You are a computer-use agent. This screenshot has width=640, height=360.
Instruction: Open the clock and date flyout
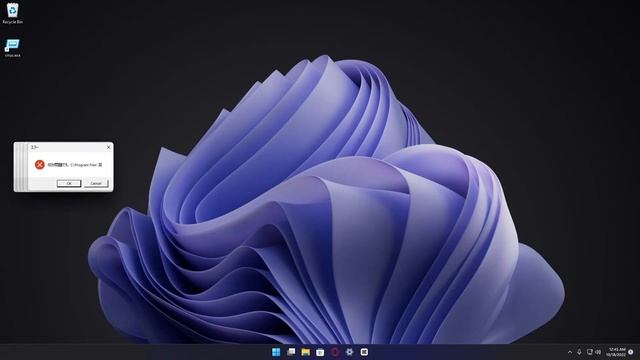click(x=616, y=352)
